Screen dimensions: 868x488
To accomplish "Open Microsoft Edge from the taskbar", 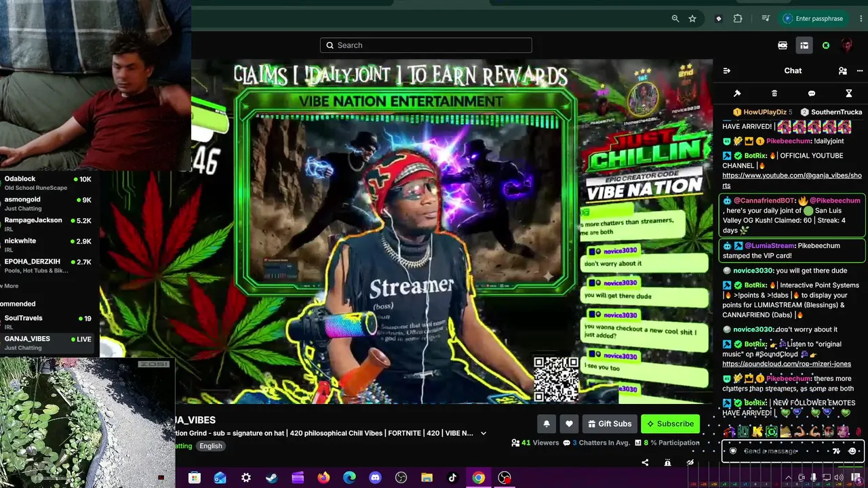I will coord(349,478).
